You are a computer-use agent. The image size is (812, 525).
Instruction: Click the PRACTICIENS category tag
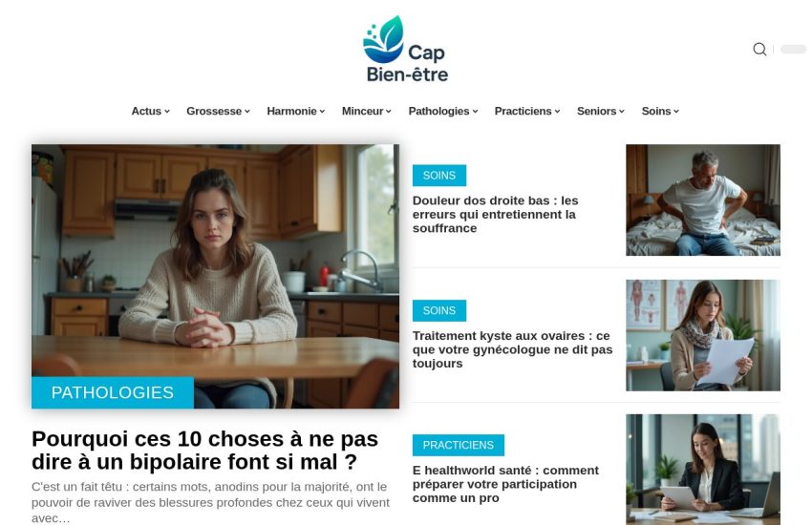[459, 445]
